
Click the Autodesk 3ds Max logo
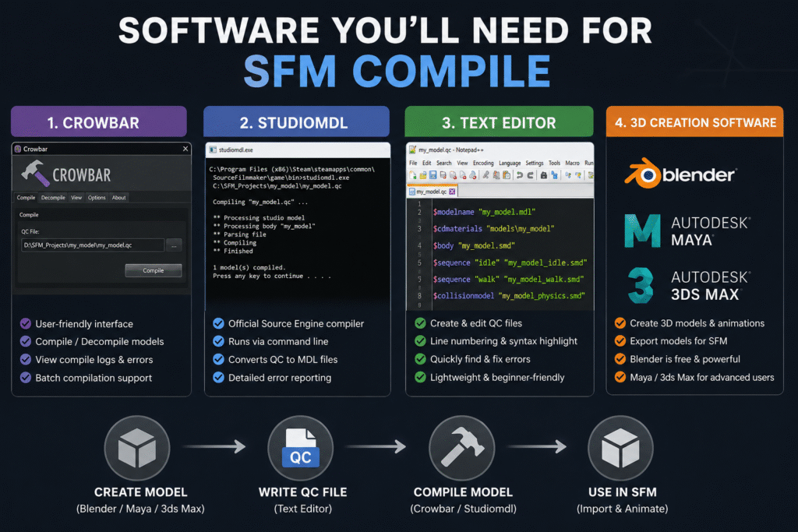641,285
